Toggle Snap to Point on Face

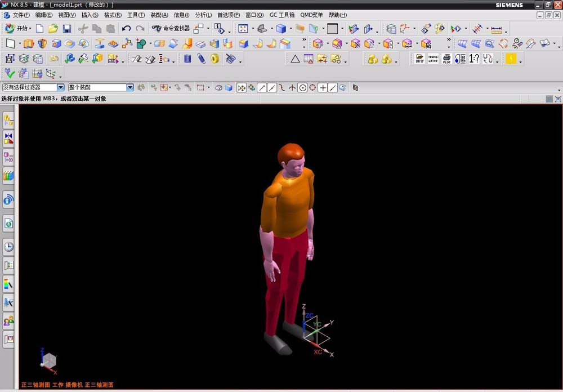[x=342, y=88]
